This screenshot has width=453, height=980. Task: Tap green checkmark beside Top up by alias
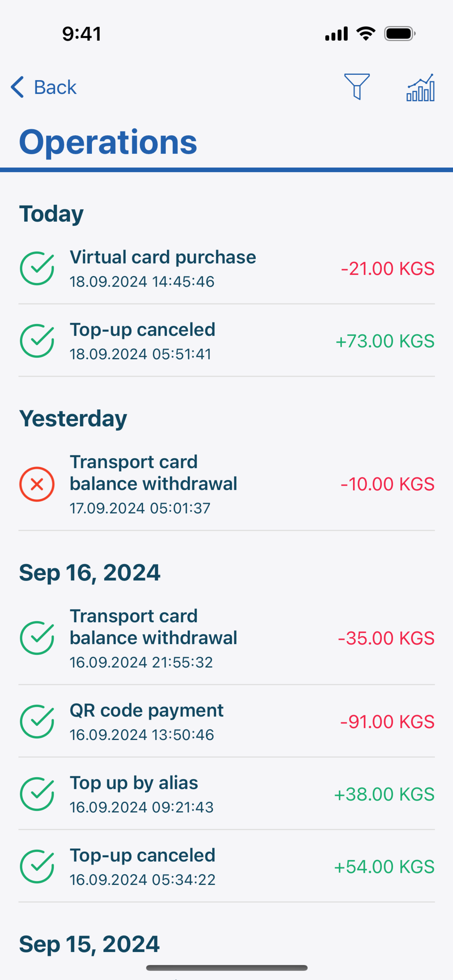(x=37, y=794)
